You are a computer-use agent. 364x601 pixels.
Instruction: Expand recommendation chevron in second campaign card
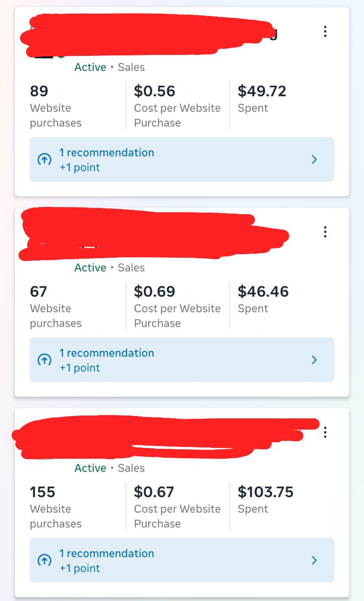[314, 360]
